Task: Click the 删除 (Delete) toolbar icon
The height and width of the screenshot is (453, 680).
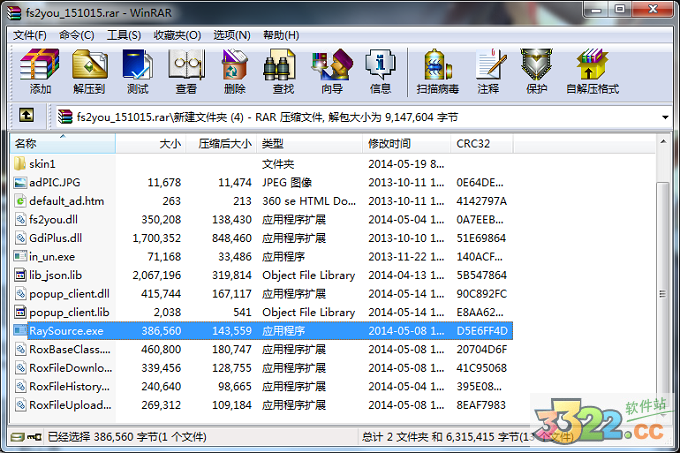Action: [x=235, y=65]
